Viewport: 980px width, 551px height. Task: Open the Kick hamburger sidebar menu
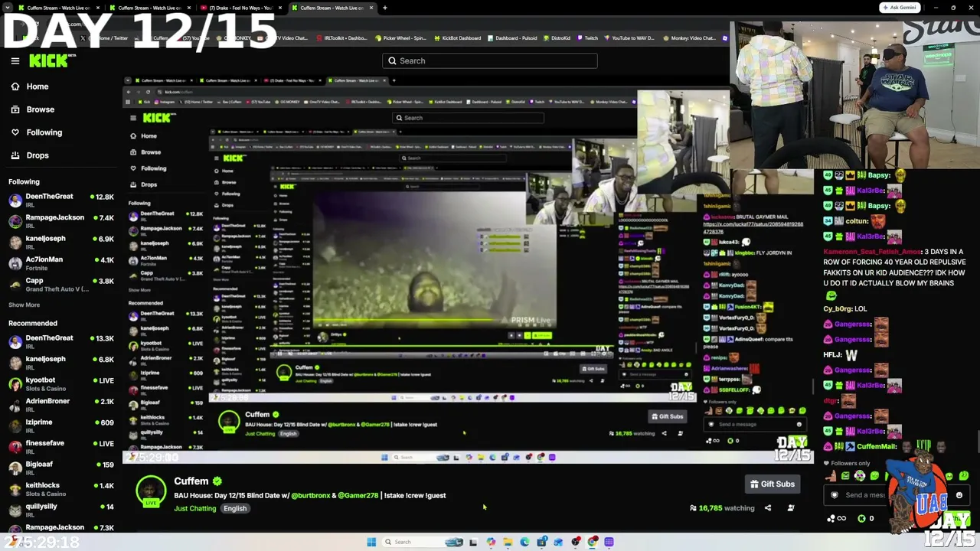click(x=15, y=61)
